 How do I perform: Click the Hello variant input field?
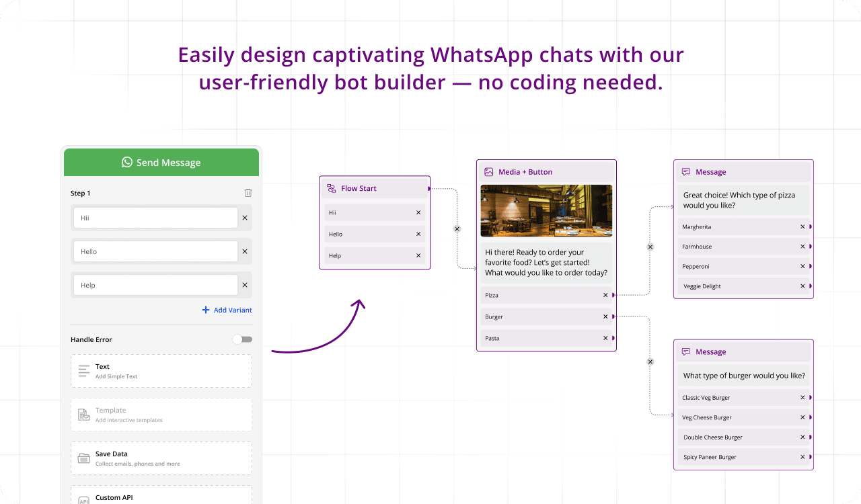pos(155,251)
